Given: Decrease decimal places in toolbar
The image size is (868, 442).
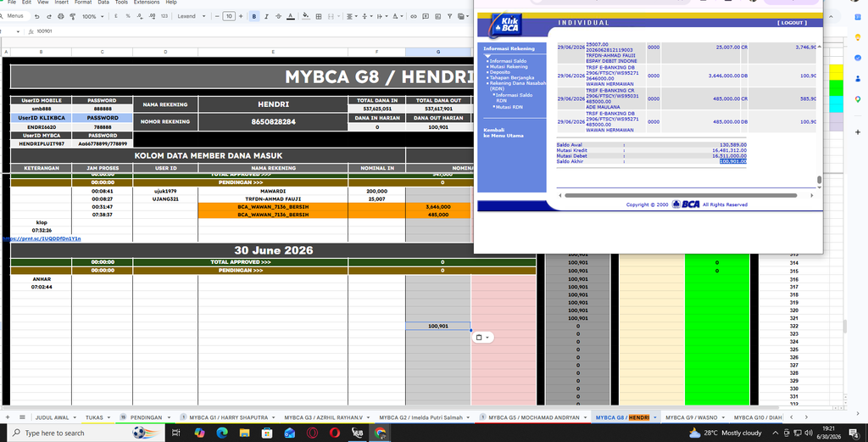Looking at the screenshot, I should (140, 17).
